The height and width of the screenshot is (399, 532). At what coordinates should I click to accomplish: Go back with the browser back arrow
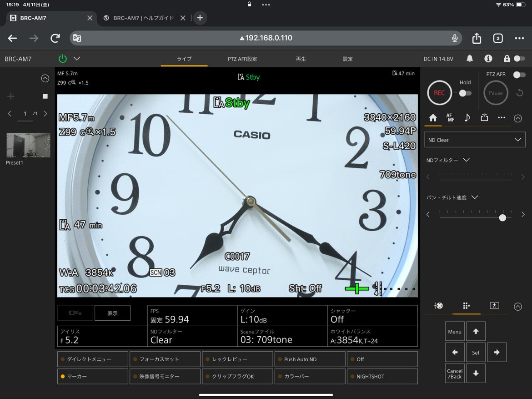click(13, 38)
